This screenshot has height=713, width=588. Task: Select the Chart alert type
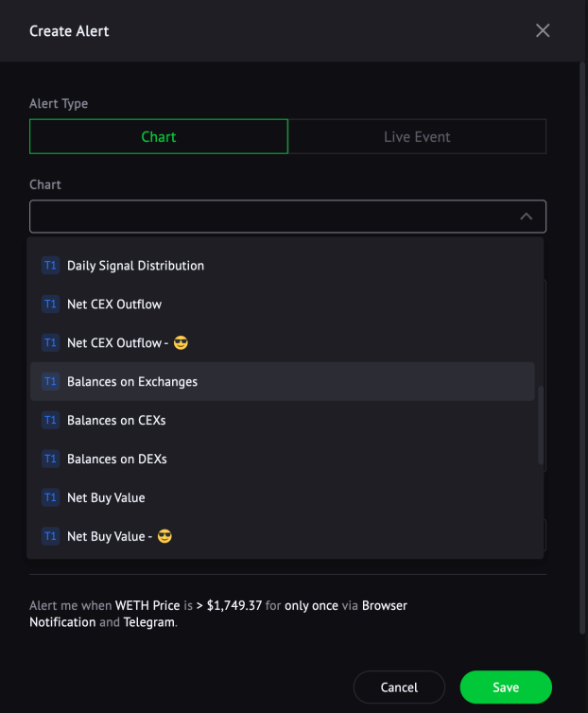159,136
